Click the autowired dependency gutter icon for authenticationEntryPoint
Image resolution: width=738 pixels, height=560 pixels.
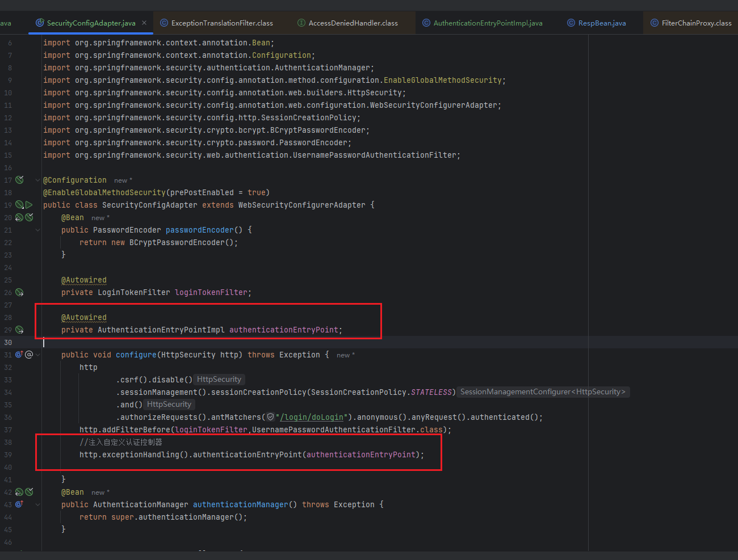pos(19,330)
